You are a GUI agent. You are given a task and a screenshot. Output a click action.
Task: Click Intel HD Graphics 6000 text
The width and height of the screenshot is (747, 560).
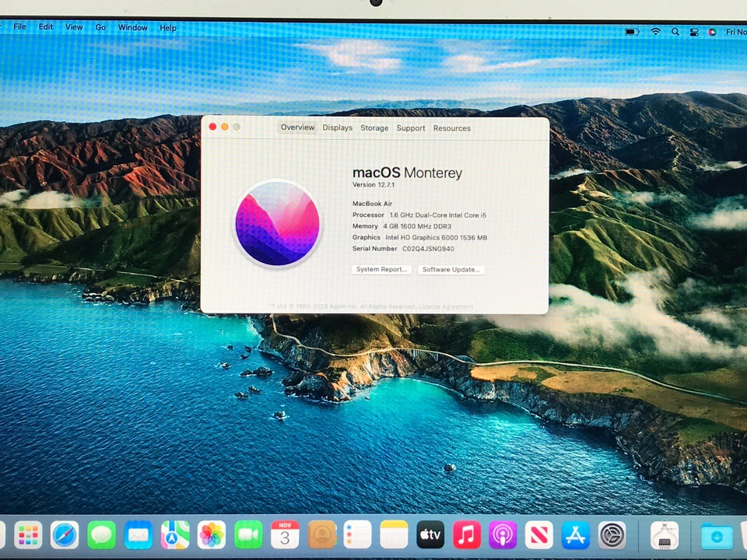tap(436, 238)
